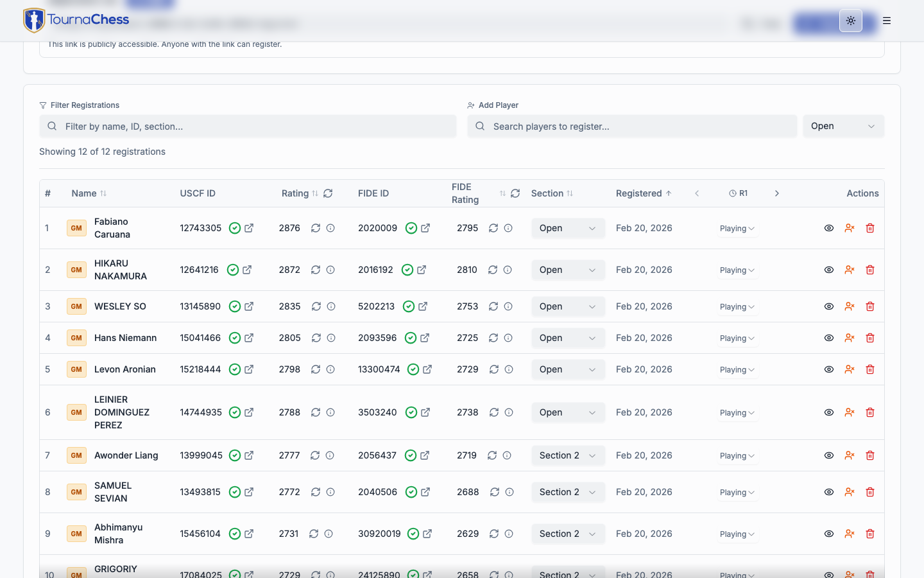View Leinier Dominguez Perez with eye icon

[829, 412]
